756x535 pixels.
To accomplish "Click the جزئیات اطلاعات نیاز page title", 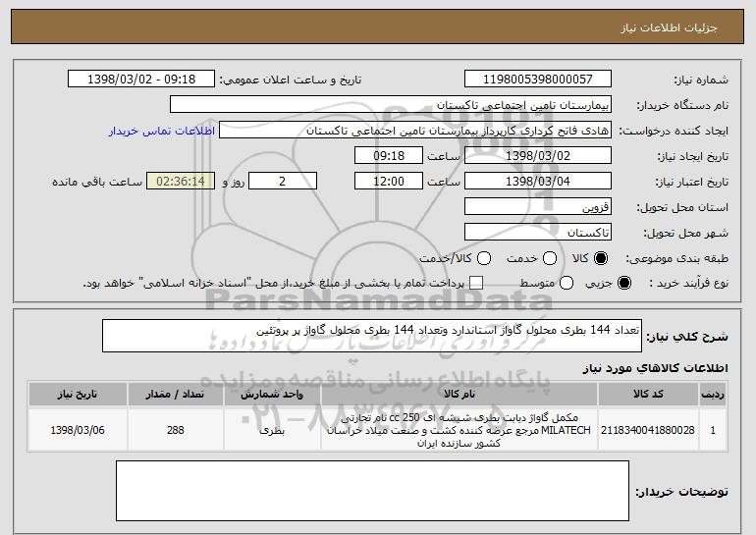I will coord(669,27).
